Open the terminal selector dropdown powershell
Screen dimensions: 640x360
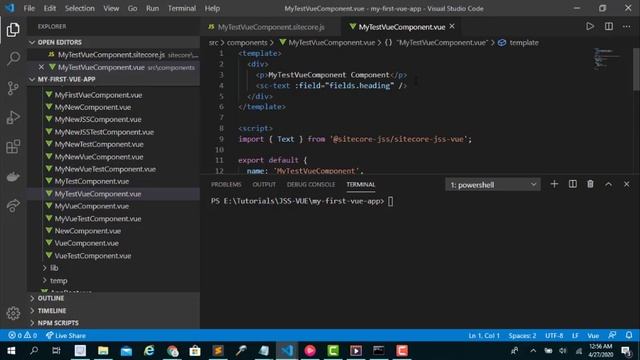point(493,185)
